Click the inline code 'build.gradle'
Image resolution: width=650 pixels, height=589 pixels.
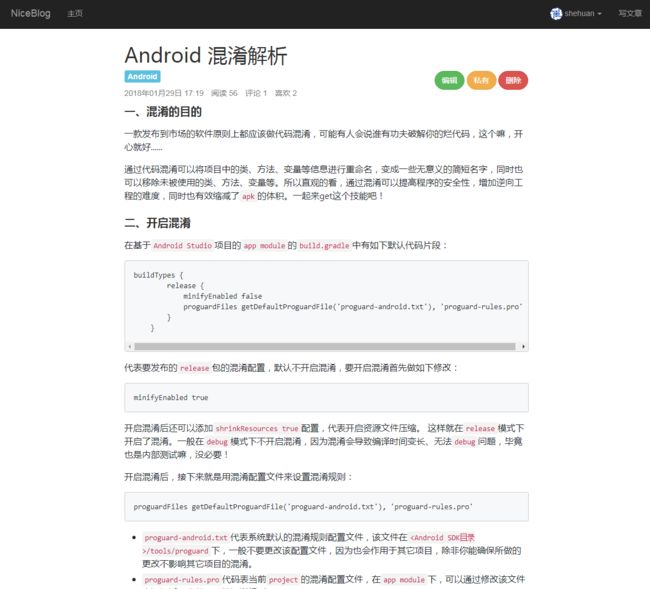(x=324, y=245)
